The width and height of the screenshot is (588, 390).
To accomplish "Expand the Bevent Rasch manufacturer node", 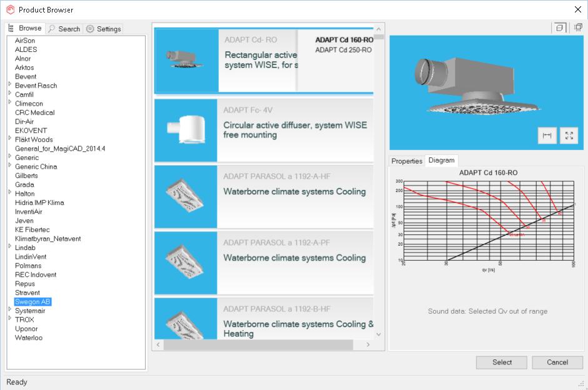I will pos(10,84).
